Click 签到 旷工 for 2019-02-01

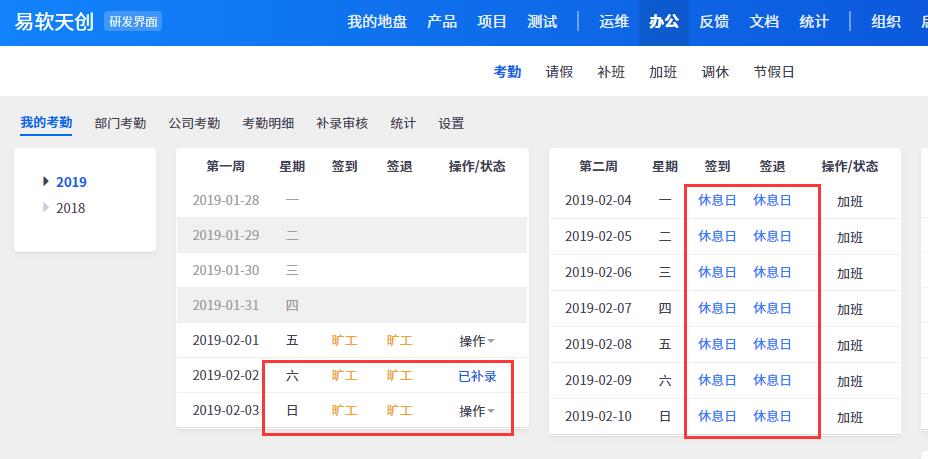pos(344,341)
